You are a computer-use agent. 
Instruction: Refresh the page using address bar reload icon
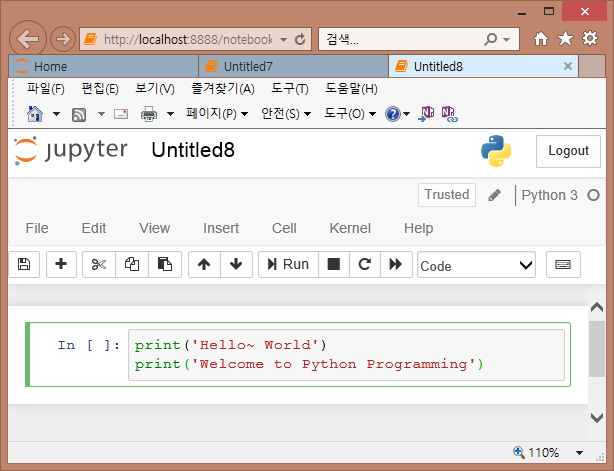click(x=300, y=39)
